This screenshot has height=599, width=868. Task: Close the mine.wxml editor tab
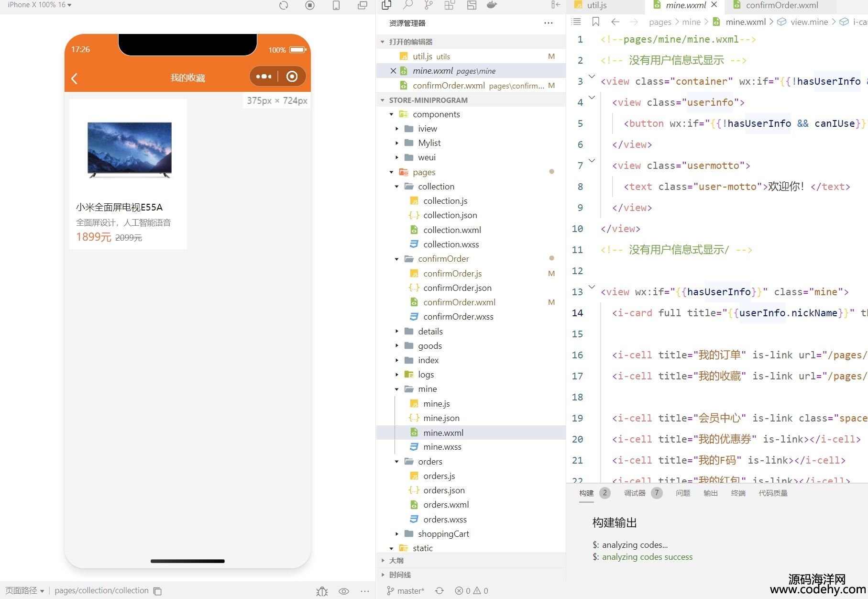click(714, 5)
